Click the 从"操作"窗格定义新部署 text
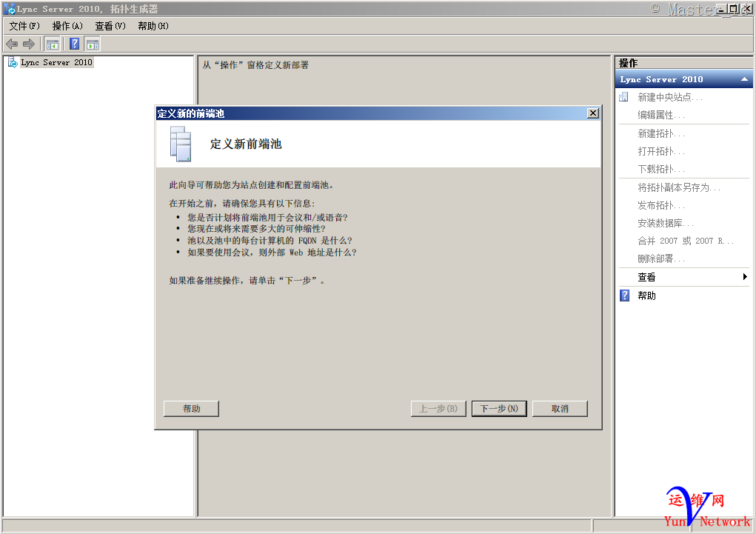The height and width of the screenshot is (534, 756). [255, 65]
